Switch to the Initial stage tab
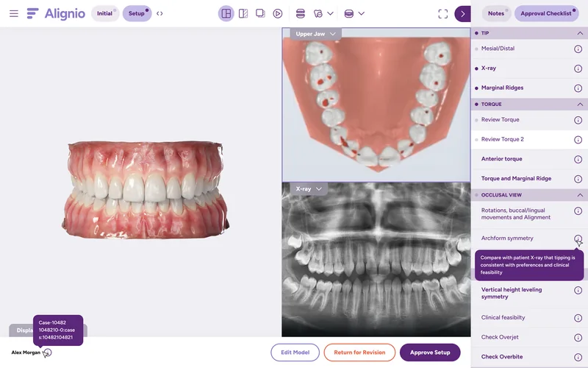The image size is (588, 368). pos(105,13)
